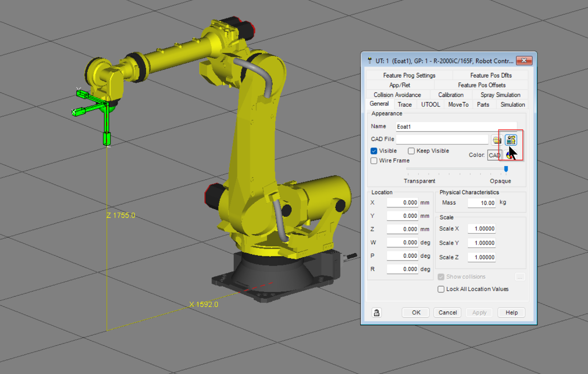Click the P rotation value field
This screenshot has width=588, height=374.
click(x=402, y=256)
